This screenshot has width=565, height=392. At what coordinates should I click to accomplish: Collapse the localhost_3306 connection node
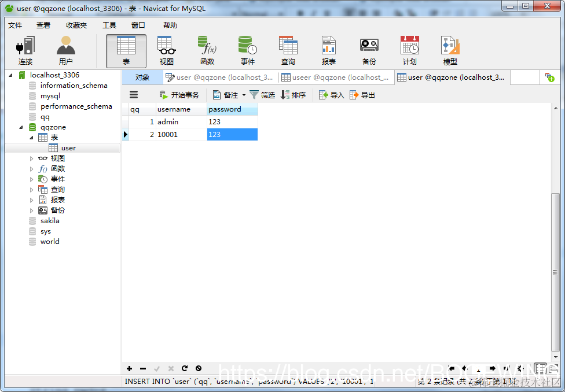pos(10,75)
